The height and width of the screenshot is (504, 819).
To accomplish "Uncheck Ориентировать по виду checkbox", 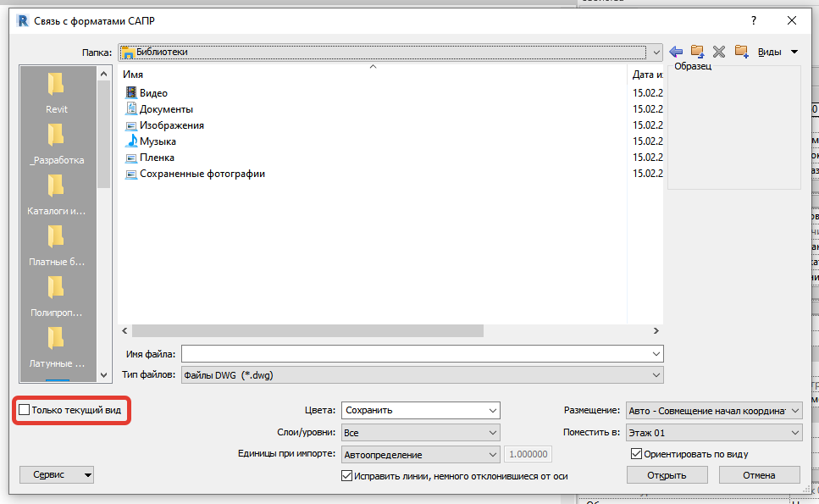I will (636, 454).
